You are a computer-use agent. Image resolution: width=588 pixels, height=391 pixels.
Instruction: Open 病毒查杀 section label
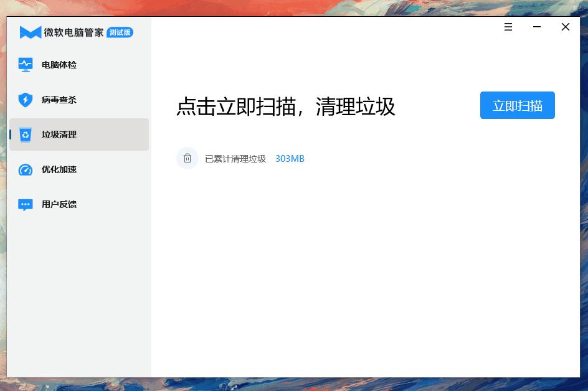[59, 100]
